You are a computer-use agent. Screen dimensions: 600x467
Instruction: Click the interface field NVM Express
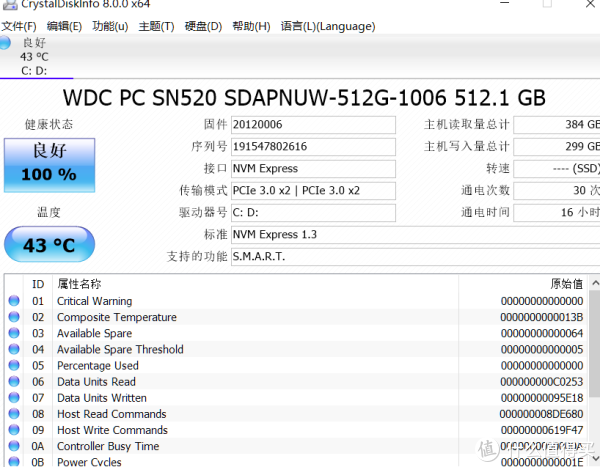click(313, 169)
